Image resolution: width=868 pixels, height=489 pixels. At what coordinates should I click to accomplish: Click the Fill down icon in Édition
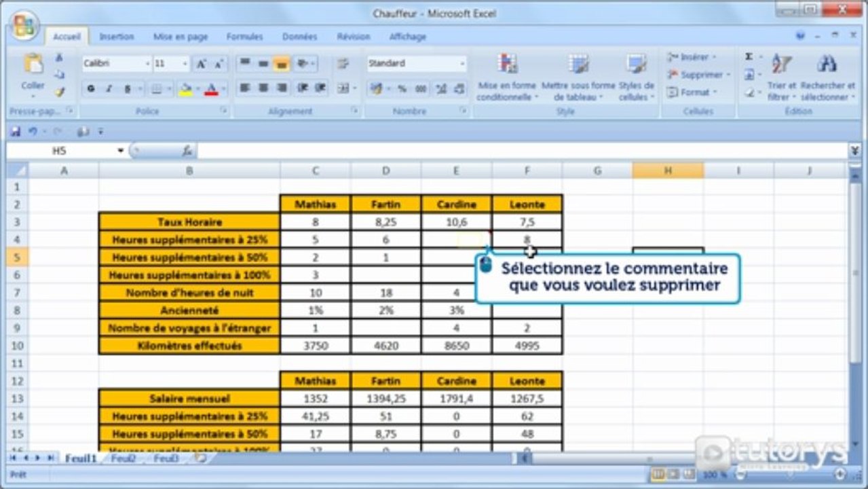pyautogui.click(x=749, y=75)
